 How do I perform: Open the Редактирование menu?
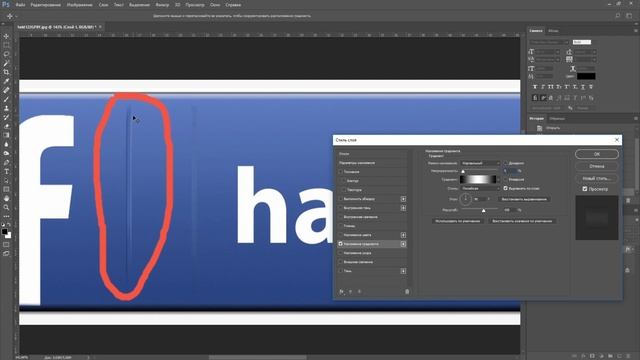(46, 5)
